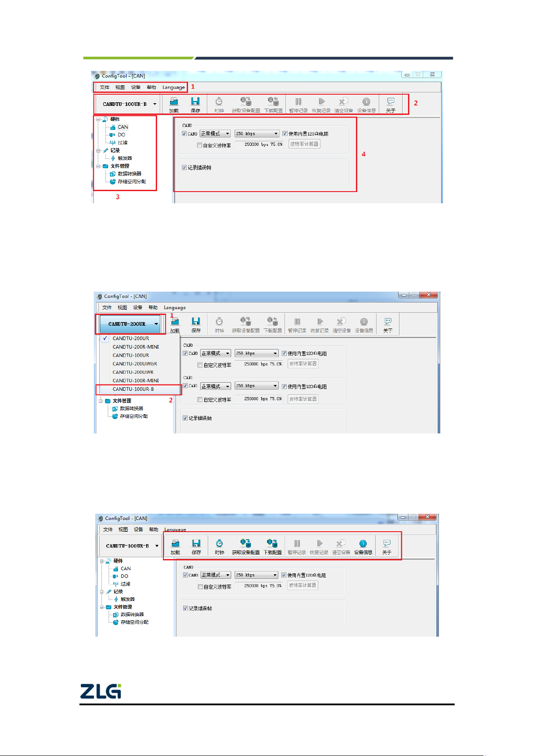Image resolution: width=535 pixels, height=756 pixels.
Task: Open 帮助 menu in first screenshot
Action: [151, 87]
